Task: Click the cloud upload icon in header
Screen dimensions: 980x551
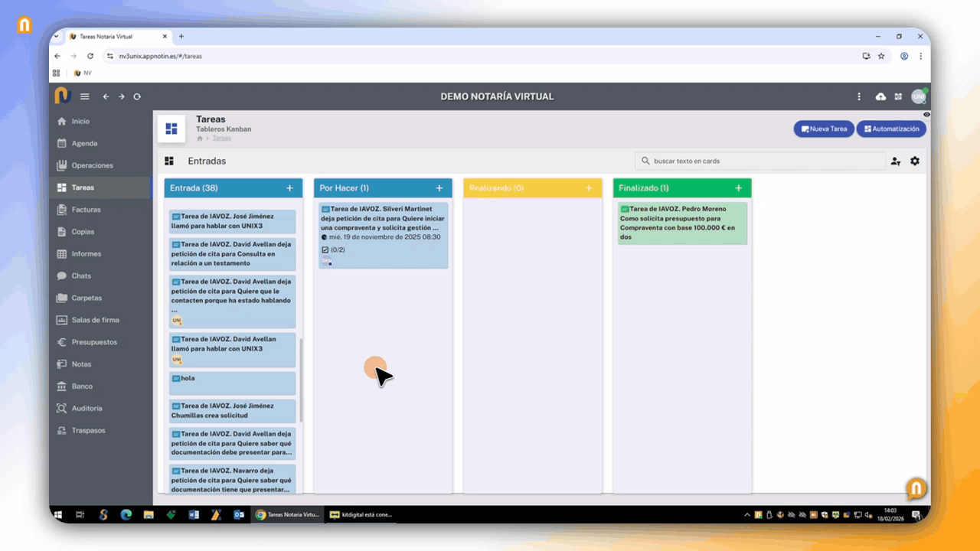Action: pos(880,96)
